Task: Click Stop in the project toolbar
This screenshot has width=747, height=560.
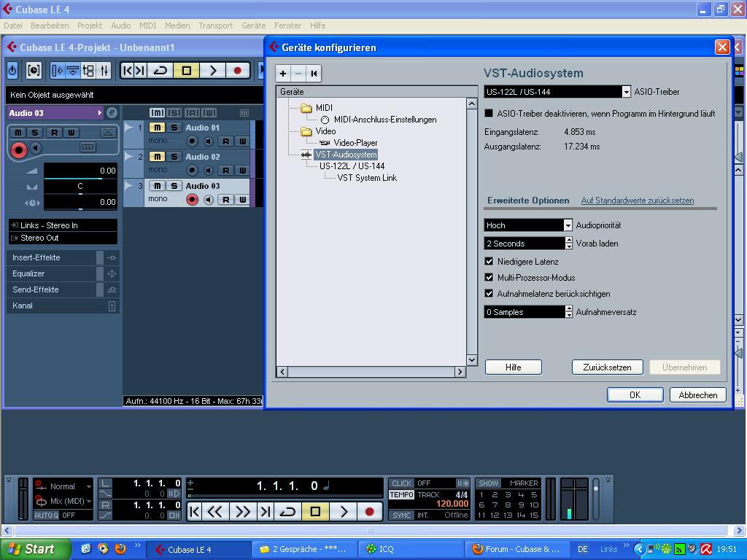Action: (x=186, y=71)
